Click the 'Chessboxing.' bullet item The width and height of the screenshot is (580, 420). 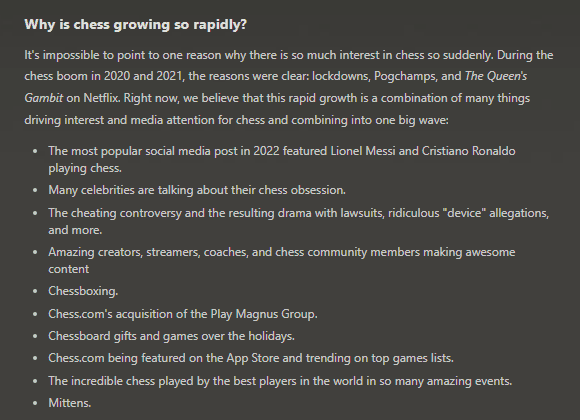click(83, 291)
